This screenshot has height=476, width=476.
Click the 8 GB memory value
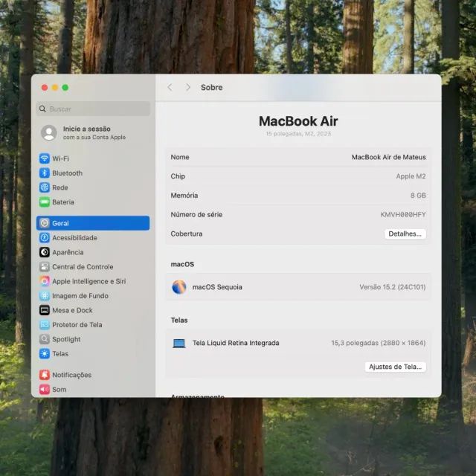(418, 196)
